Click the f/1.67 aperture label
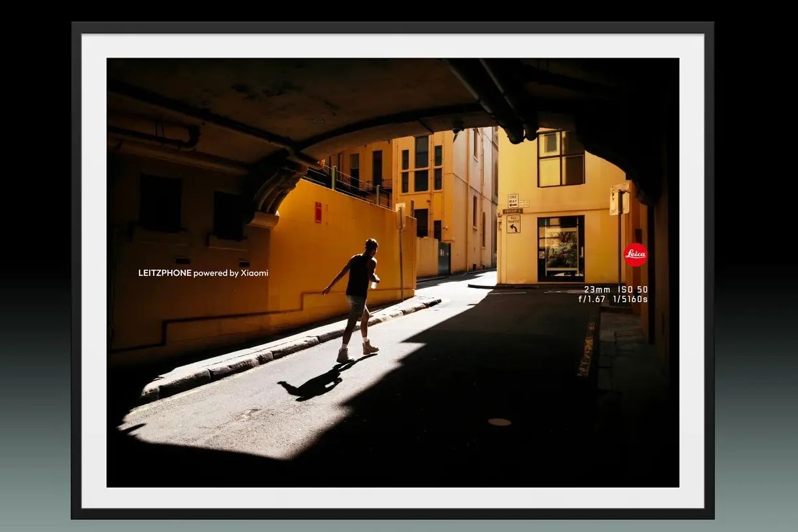Screen dimensions: 798x532 pos(591,299)
